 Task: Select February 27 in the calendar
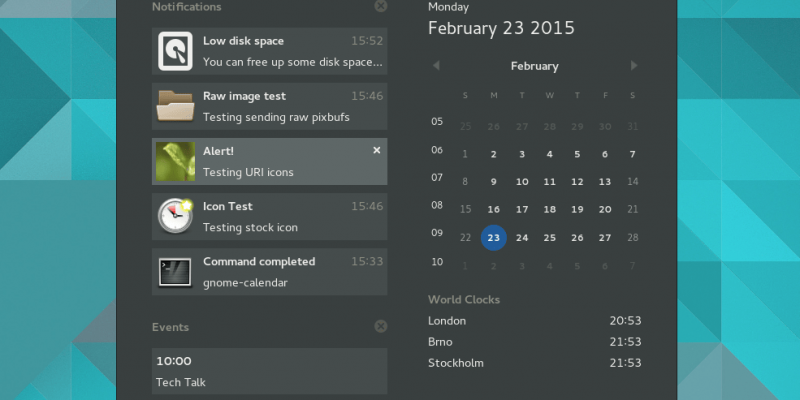(605, 238)
